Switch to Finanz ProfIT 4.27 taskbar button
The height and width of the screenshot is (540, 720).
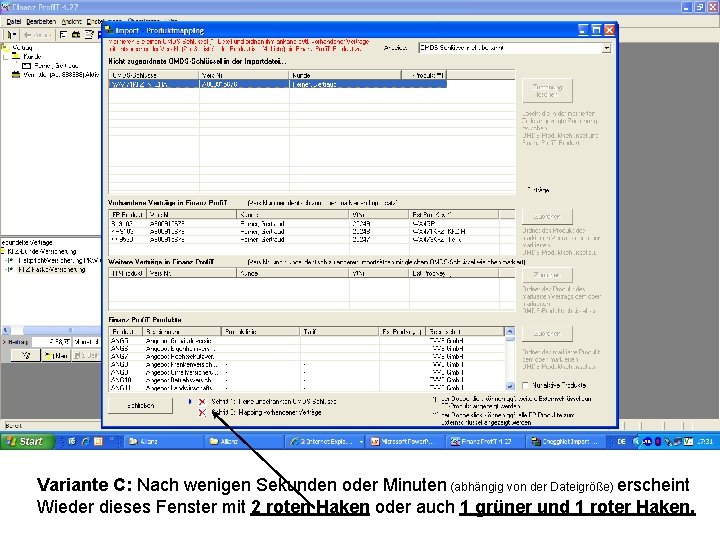(x=486, y=441)
